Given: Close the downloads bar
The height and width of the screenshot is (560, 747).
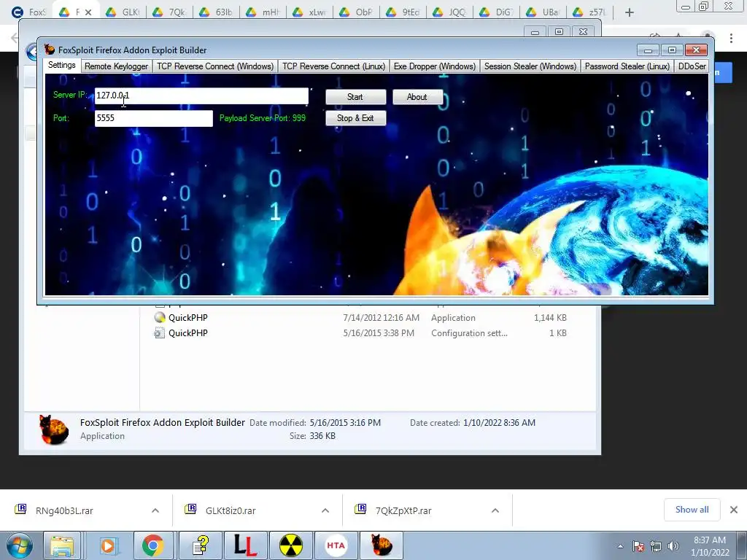Looking at the screenshot, I should [734, 510].
